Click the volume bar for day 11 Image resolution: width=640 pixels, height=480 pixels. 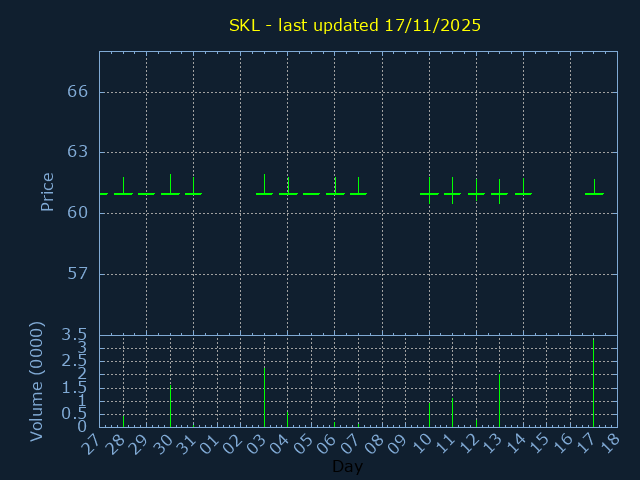452,411
